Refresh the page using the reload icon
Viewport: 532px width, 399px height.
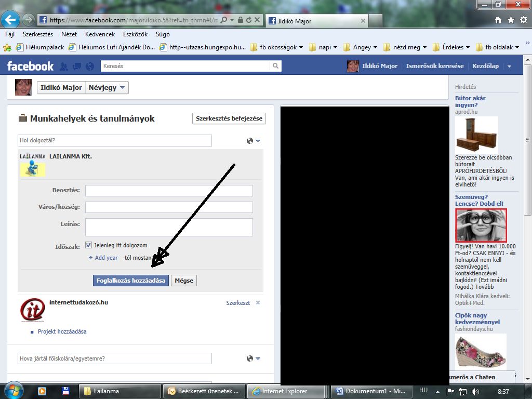coord(249,20)
